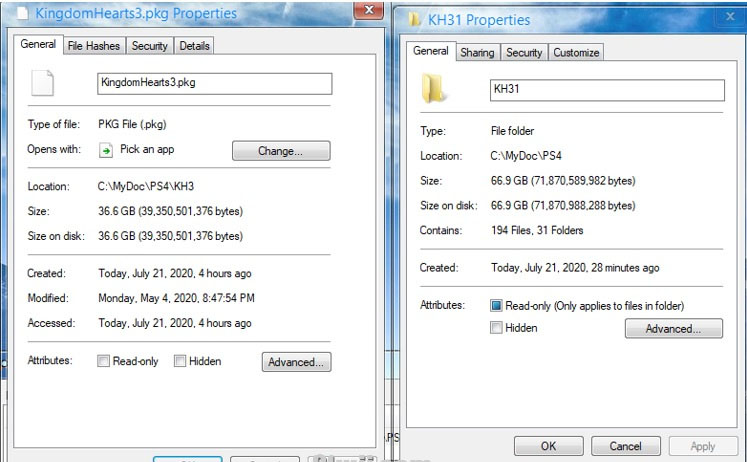
Task: Click Created 'Today, July 21, 2020, 4 hours ago'
Action: 175,273
